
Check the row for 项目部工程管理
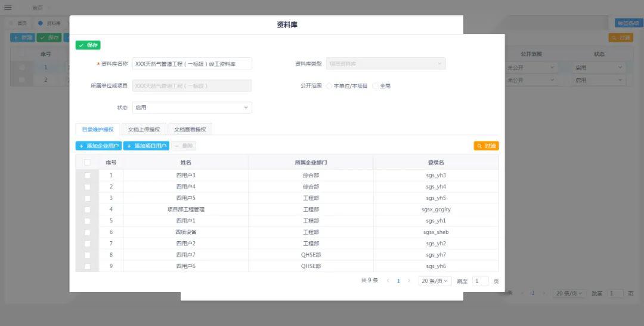click(x=87, y=210)
